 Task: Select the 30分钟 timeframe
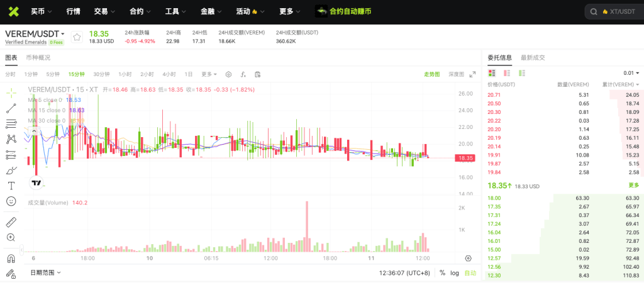(101, 74)
